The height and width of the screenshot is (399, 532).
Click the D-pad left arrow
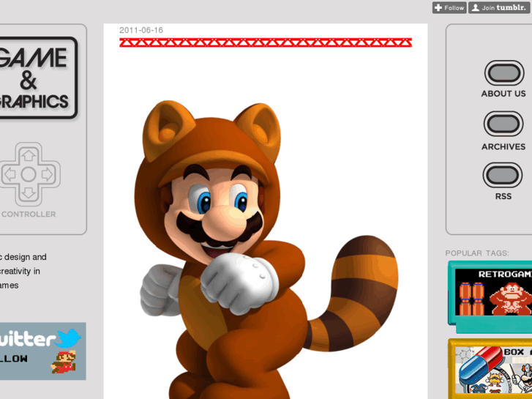pyautogui.click(x=10, y=174)
